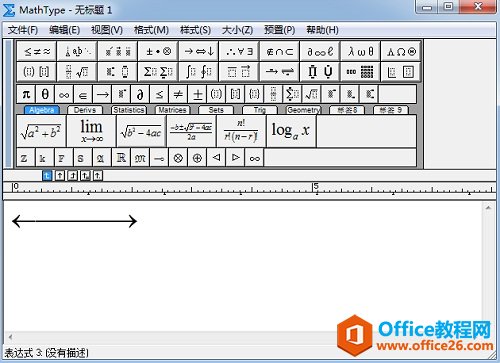Insert square root template in small bar

click(311, 94)
